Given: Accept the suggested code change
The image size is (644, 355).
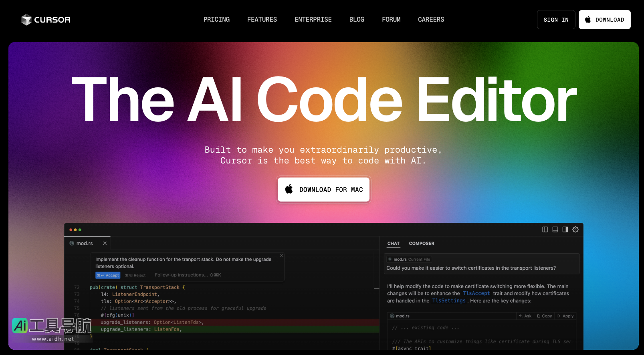Looking at the screenshot, I should click(108, 275).
